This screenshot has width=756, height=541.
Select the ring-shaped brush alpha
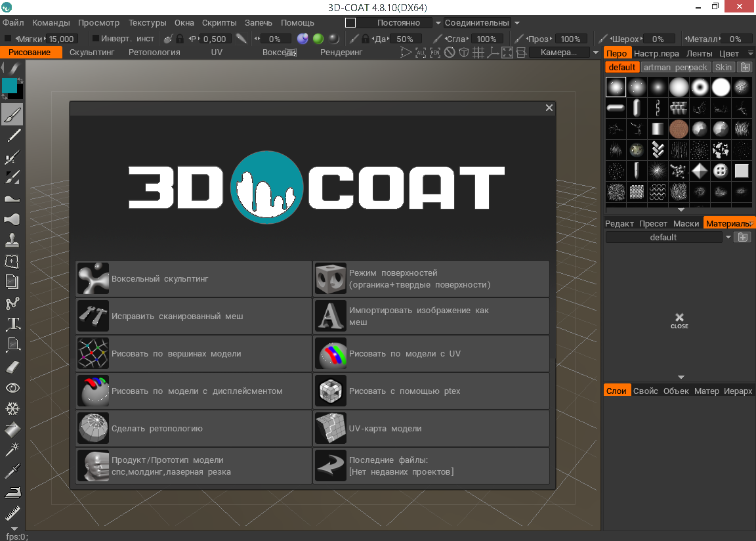click(x=700, y=87)
